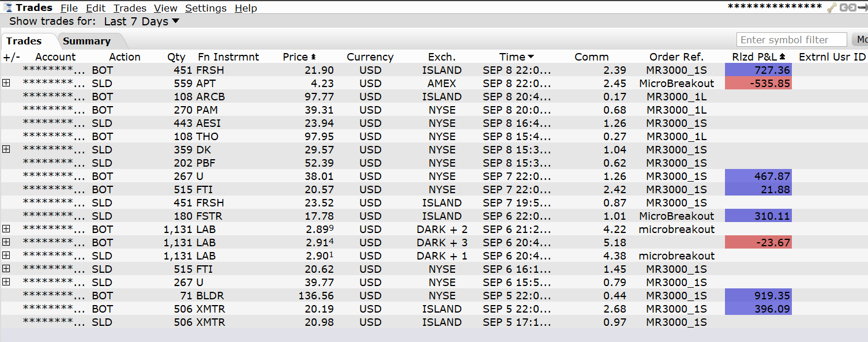Screen dimensions: 868x342
Task: Expand the U 39.77 sold trade row
Action: click(6, 282)
